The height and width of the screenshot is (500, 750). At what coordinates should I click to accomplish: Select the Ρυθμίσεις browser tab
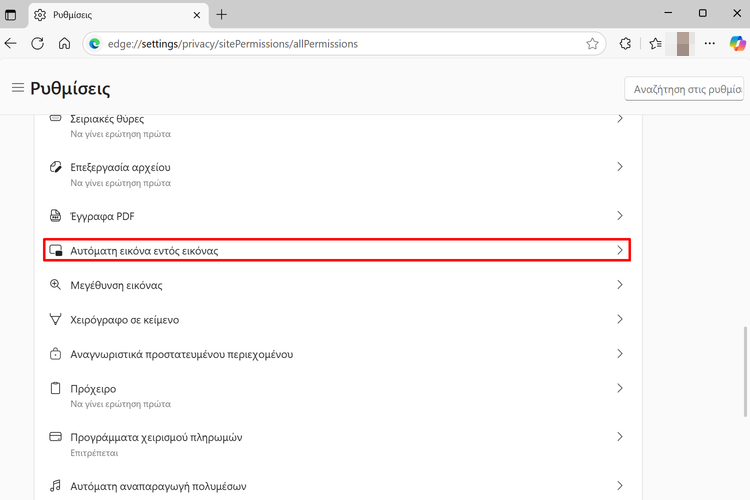[x=119, y=15]
